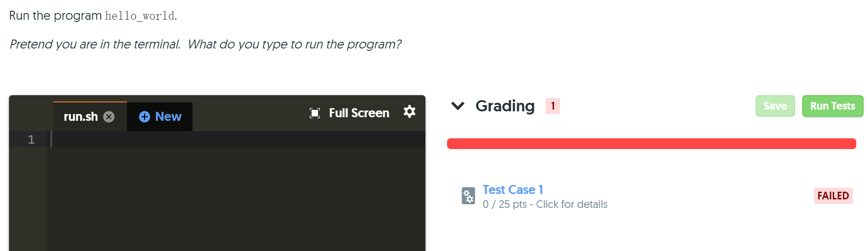Viewport: 868px width, 251px height.
Task: Close the run.sh tab
Action: pyautogui.click(x=109, y=117)
